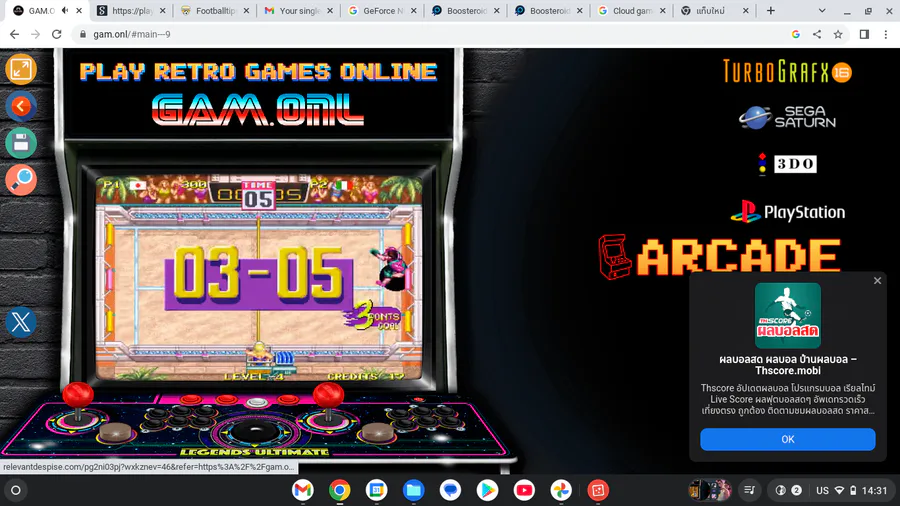The width and height of the screenshot is (900, 506).
Task: Click the share page icon
Action: click(817, 34)
